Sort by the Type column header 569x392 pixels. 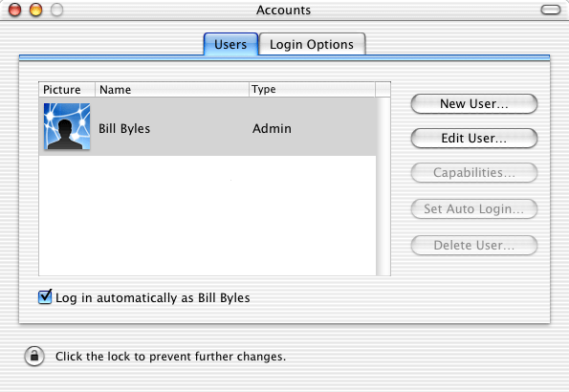point(312,89)
